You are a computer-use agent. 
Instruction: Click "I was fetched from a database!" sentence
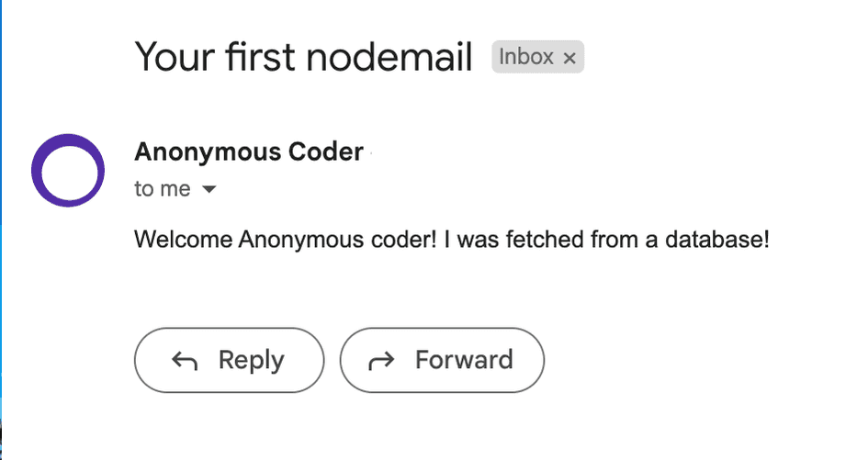click(x=606, y=241)
